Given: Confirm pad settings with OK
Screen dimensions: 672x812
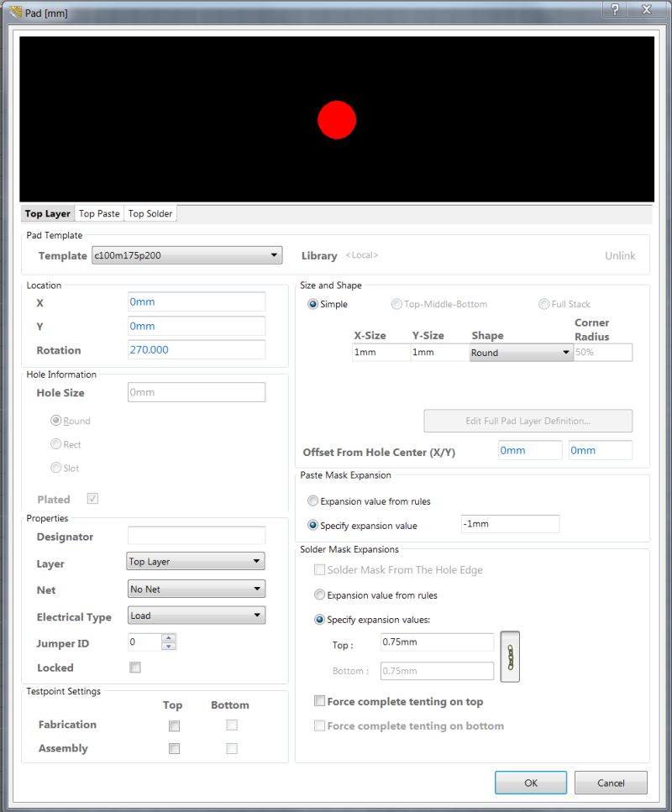Looking at the screenshot, I should coord(531,782).
